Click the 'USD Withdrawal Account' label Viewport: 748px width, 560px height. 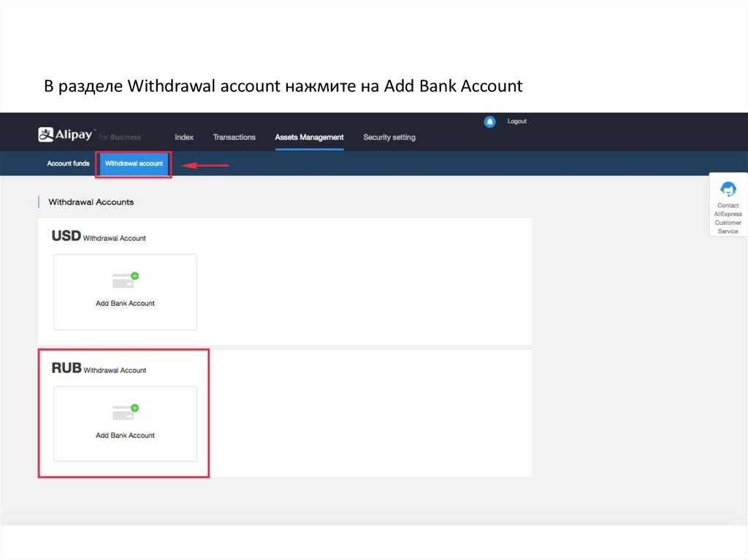(x=99, y=236)
